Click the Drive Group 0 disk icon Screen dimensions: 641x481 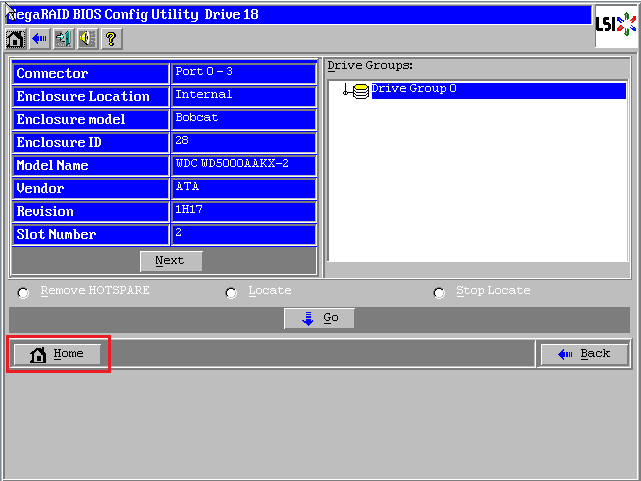(360, 91)
